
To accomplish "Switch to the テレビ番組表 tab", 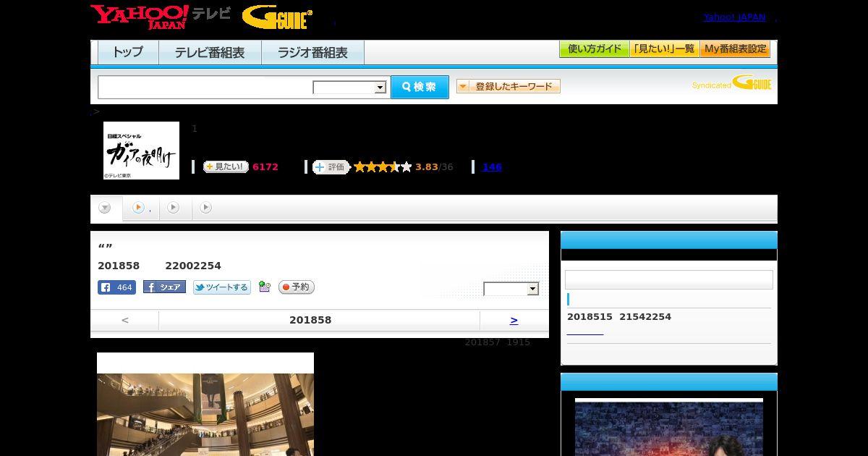I will 210,53.
